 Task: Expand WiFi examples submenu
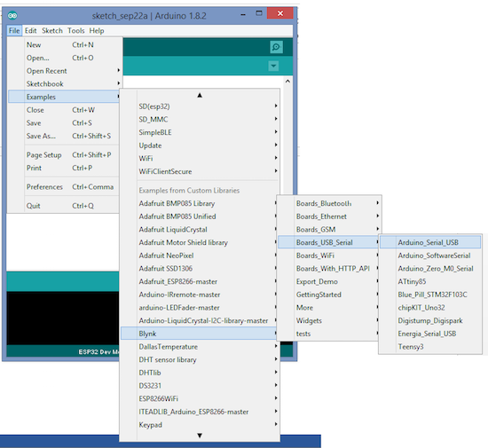tap(200, 159)
